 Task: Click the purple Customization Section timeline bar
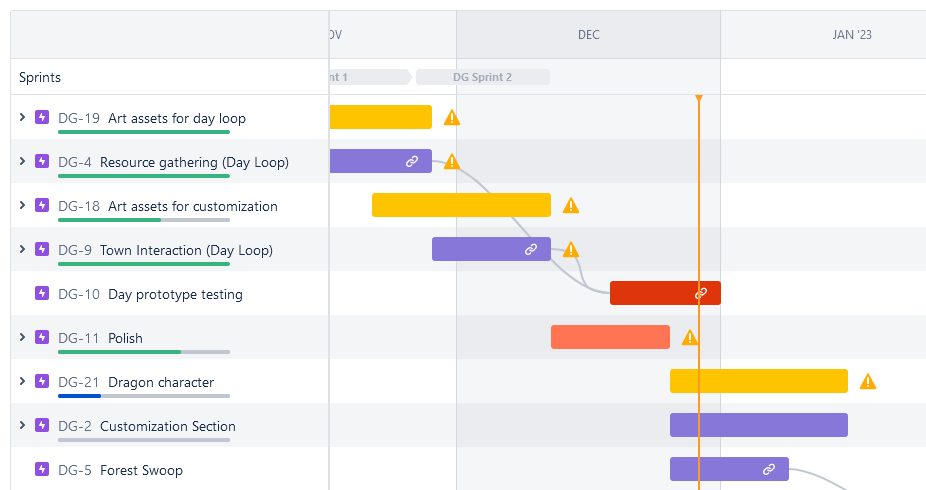tap(758, 425)
